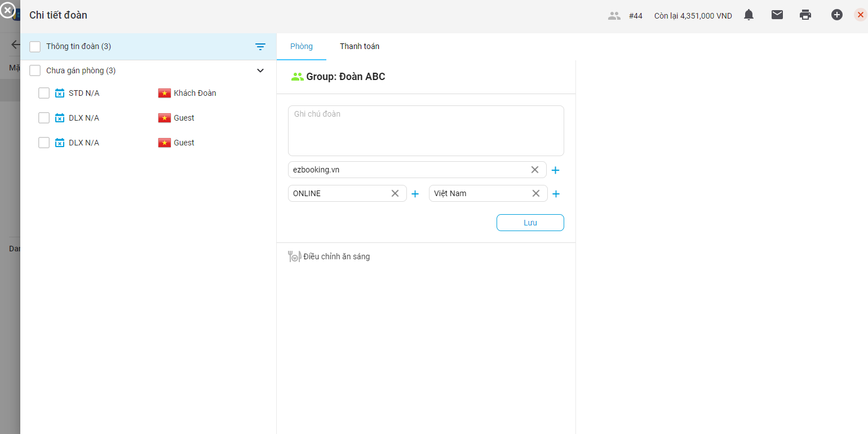868x434 pixels.
Task: Click the mail envelope icon
Action: 777,15
